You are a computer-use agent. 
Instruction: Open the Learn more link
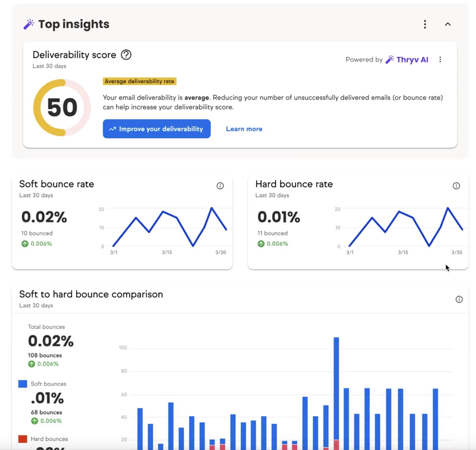pyautogui.click(x=244, y=129)
